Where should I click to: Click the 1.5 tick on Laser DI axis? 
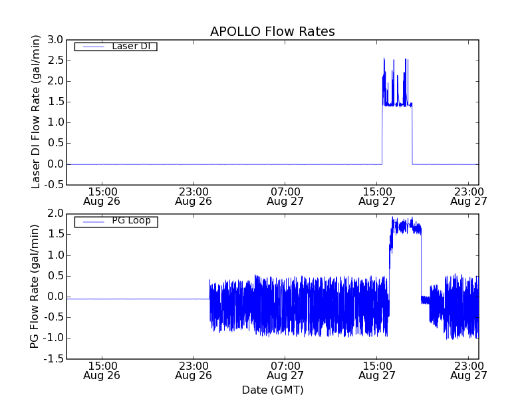(x=55, y=102)
